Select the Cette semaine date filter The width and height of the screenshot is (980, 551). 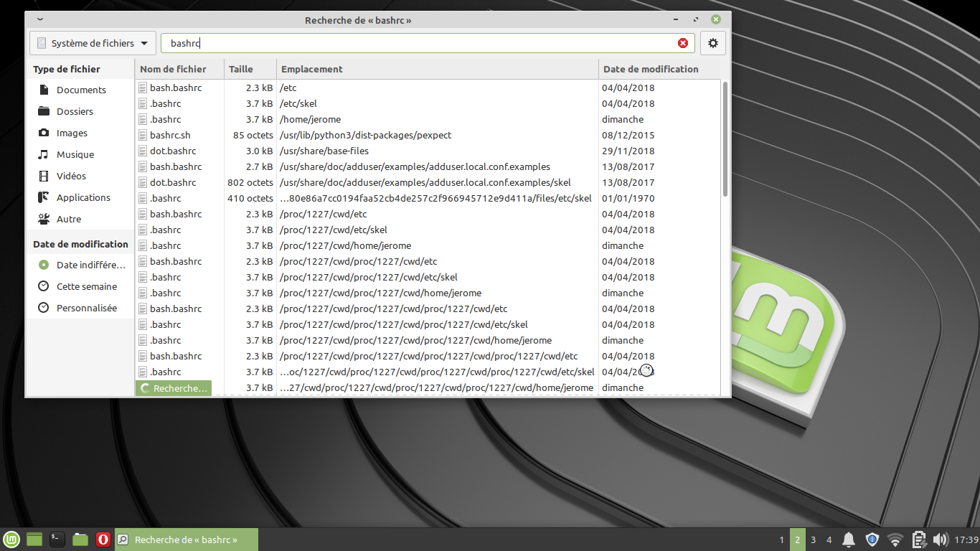[86, 286]
